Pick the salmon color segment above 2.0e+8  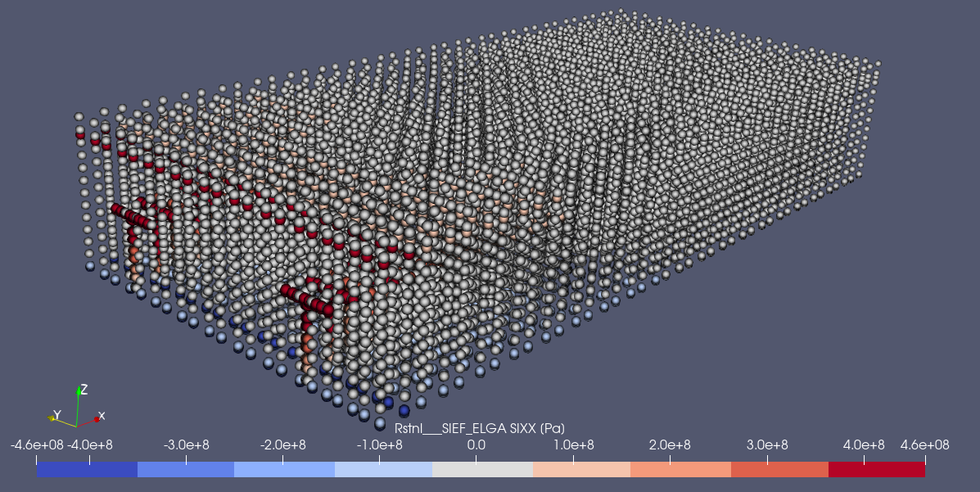(x=680, y=469)
